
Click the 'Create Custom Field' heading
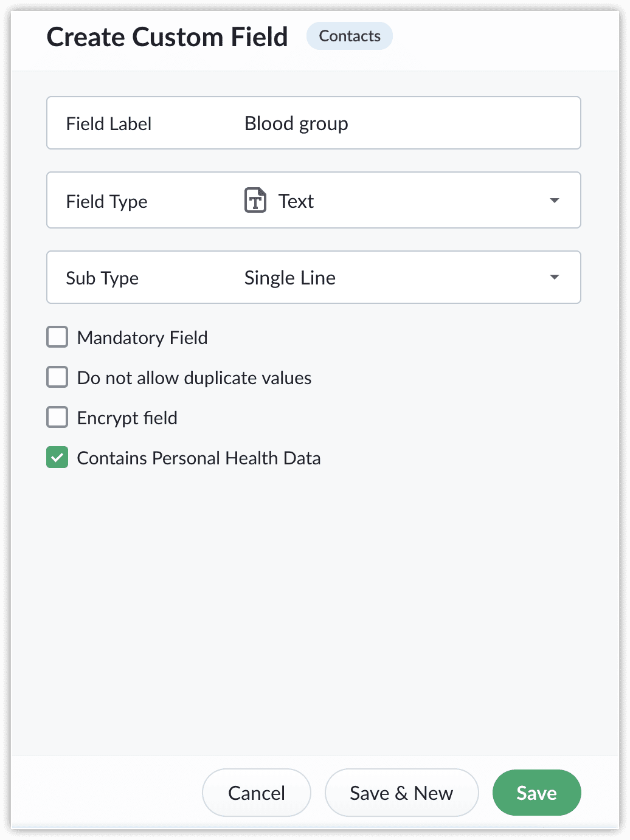pos(167,37)
